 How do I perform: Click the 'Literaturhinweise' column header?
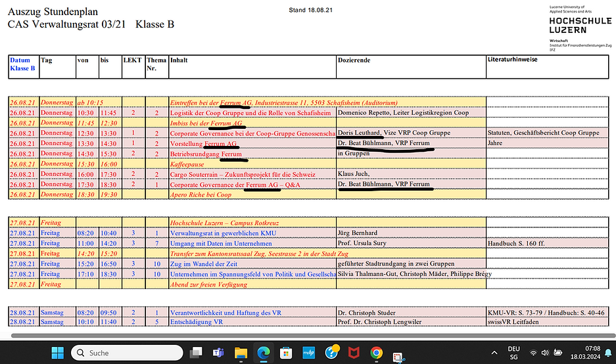pyautogui.click(x=547, y=67)
